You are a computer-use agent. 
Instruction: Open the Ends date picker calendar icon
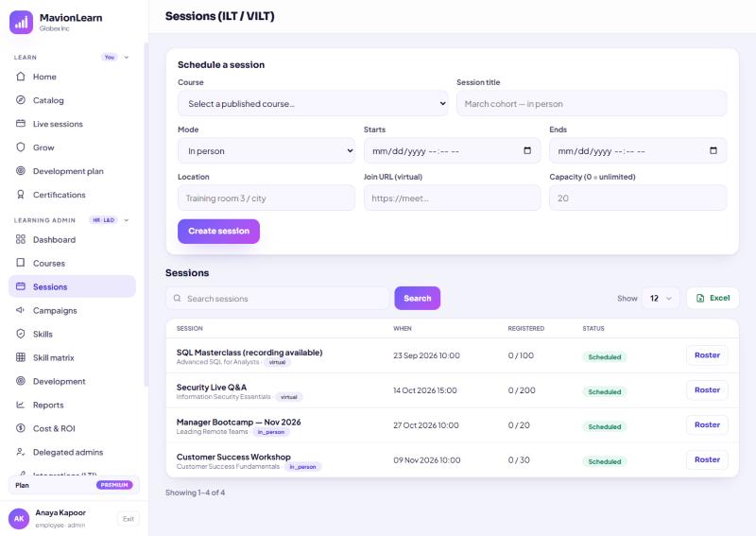click(713, 150)
